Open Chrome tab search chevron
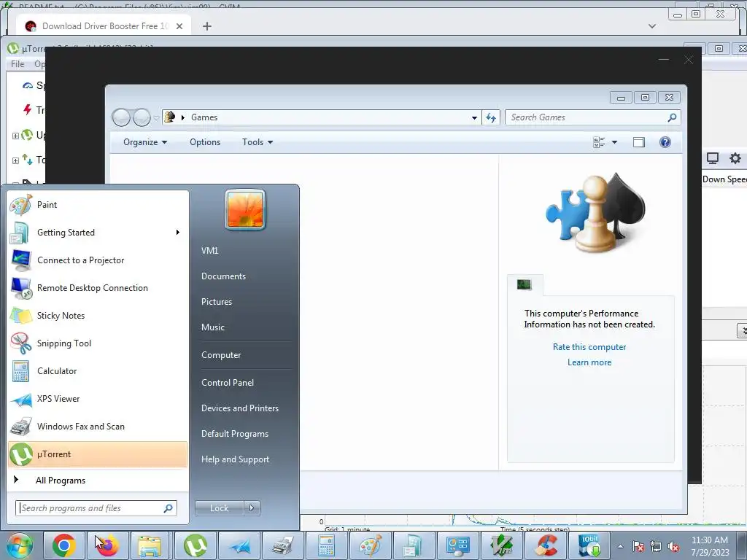The height and width of the screenshot is (560, 747). pos(652,26)
